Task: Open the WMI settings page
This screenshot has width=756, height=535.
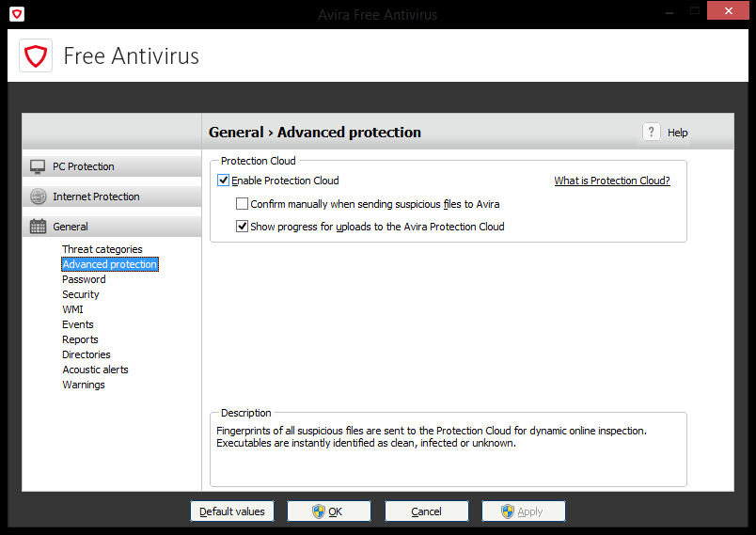Action: tap(72, 309)
